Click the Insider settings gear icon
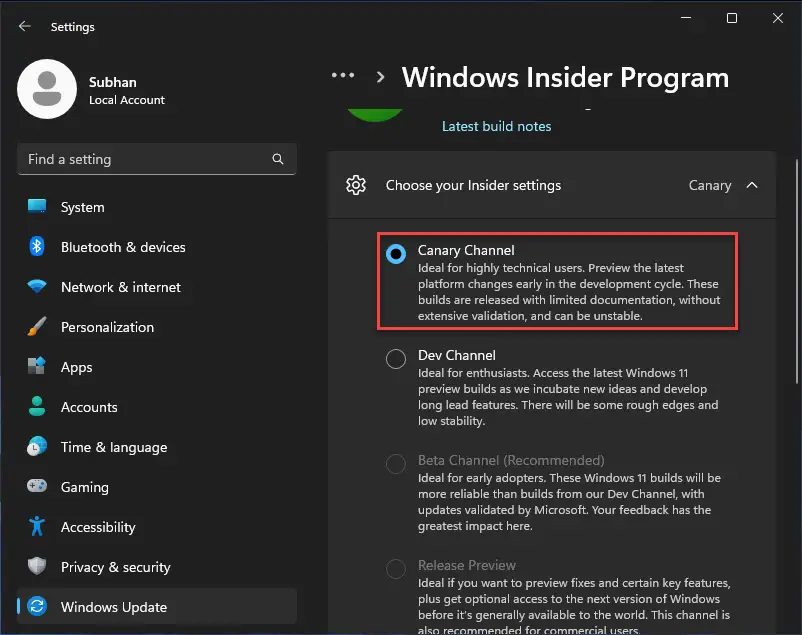 [356, 185]
